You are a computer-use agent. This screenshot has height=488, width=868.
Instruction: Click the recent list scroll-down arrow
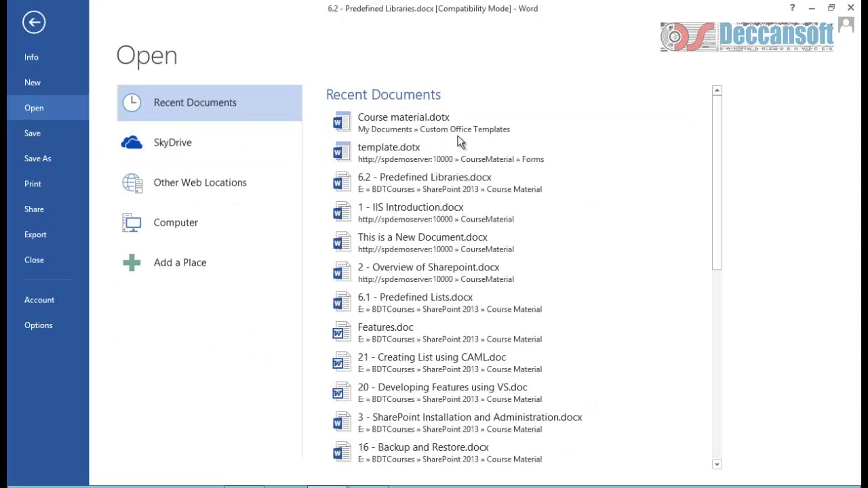pyautogui.click(x=717, y=464)
